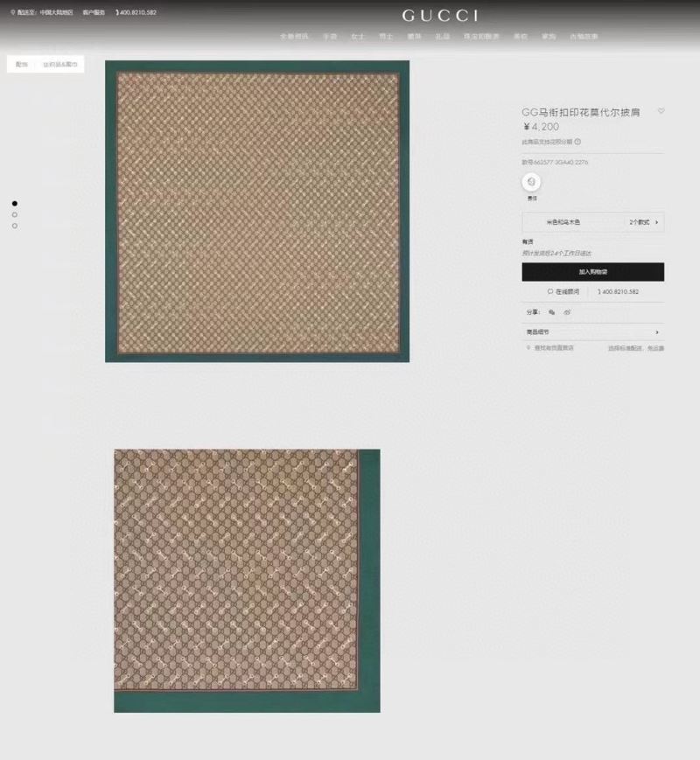Select the round beige color swatch

(x=531, y=182)
